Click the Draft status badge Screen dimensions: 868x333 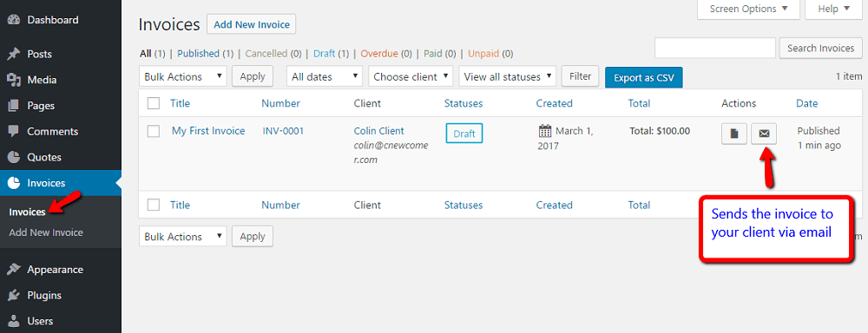pos(464,134)
